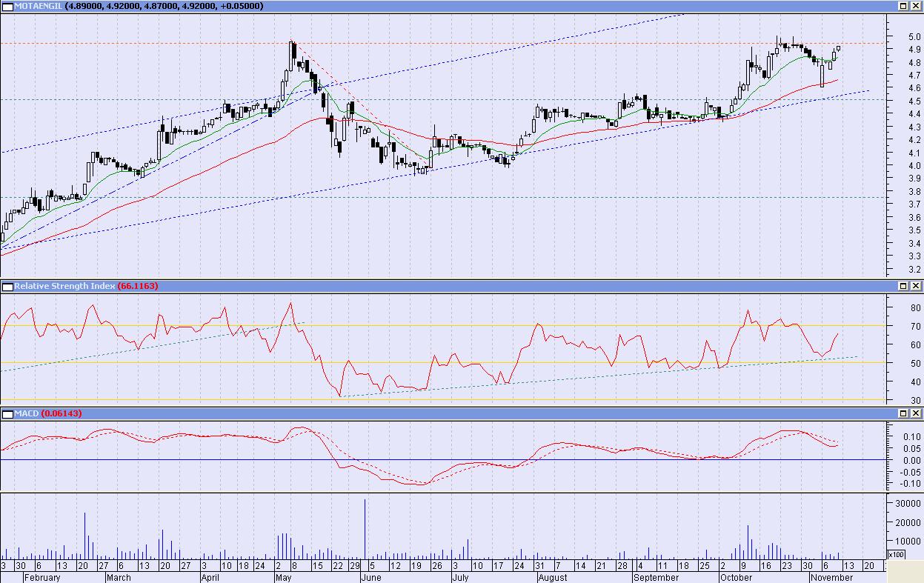Click the August label on date axis
This screenshot has width=924, height=583.
click(552, 577)
